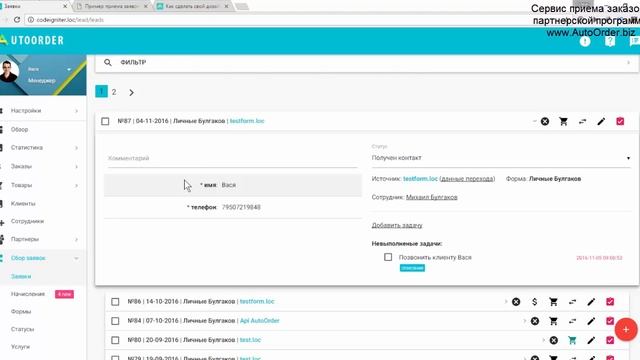This screenshot has width=640, height=360.
Task: Edit lead №84 with pencil icon
Action: coord(591,321)
